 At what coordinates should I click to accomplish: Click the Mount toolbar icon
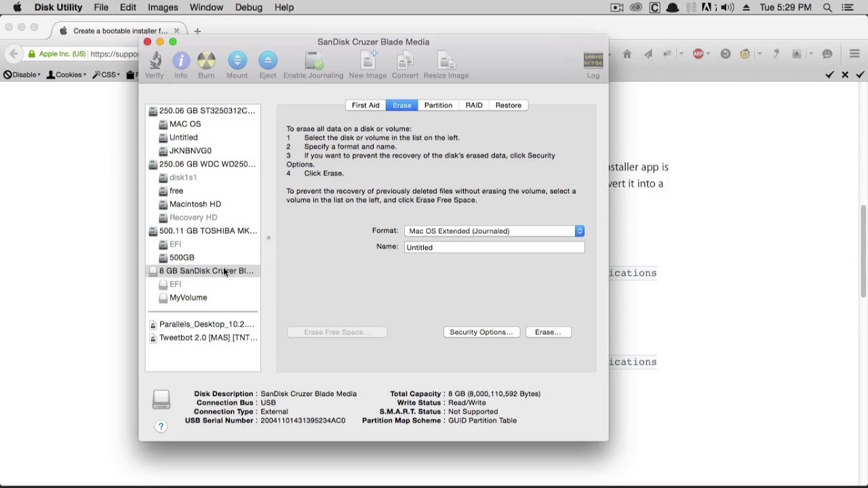pos(237,60)
